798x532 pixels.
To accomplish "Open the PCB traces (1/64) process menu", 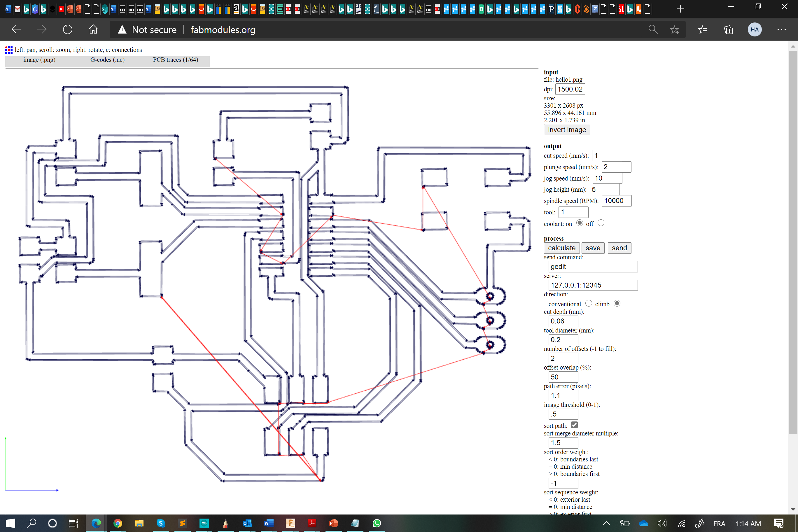I will (175, 60).
